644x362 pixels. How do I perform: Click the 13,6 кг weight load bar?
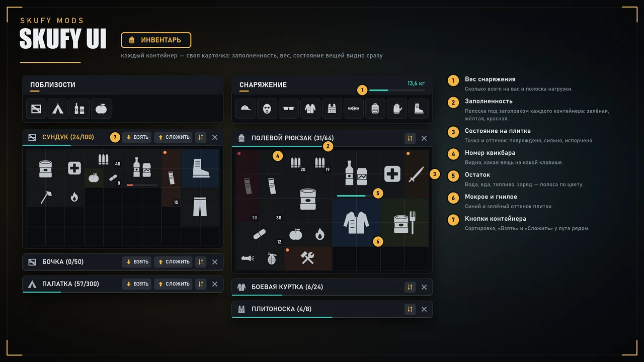coord(397,90)
